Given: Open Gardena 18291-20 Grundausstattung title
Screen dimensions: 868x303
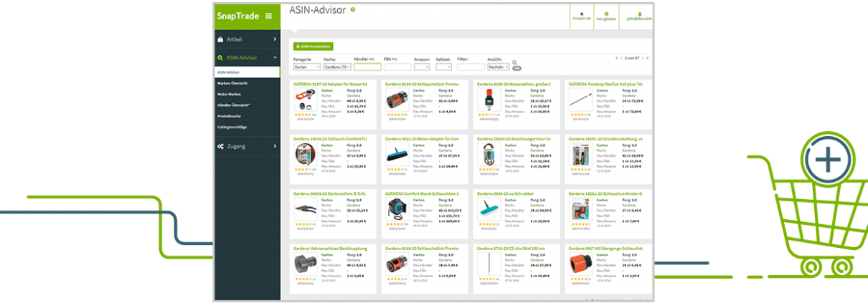Looking at the screenshot, I should [605, 138].
